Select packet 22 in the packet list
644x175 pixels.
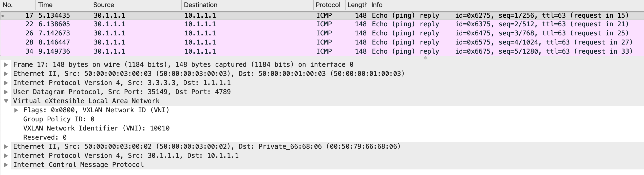[x=322, y=24]
